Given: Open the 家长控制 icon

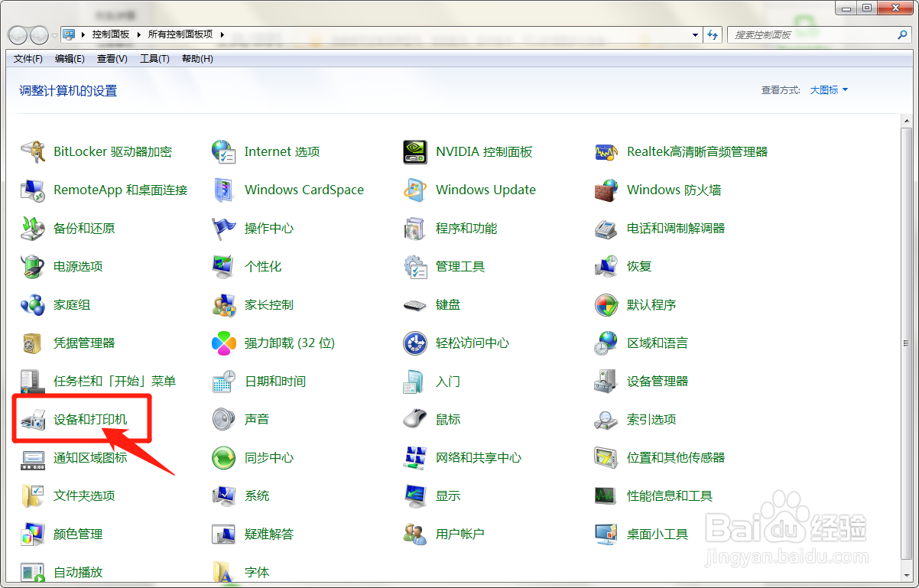Looking at the screenshot, I should point(224,304).
